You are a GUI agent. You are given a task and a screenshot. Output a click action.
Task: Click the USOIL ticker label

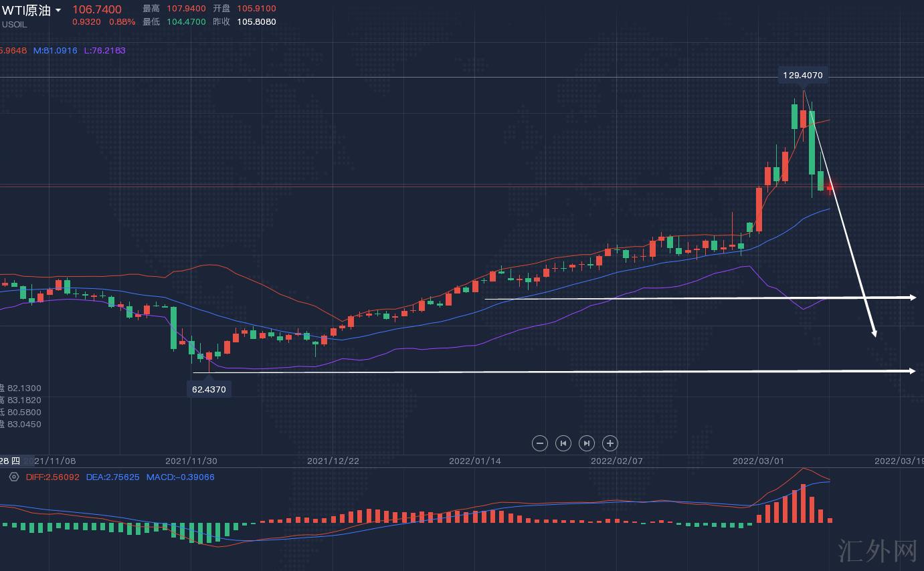[15, 25]
